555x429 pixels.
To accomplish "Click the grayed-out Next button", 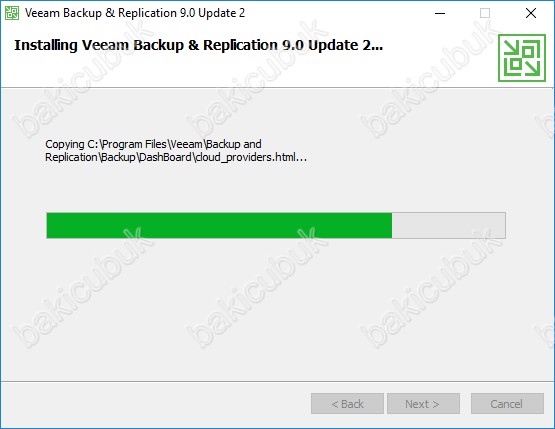I will click(423, 404).
